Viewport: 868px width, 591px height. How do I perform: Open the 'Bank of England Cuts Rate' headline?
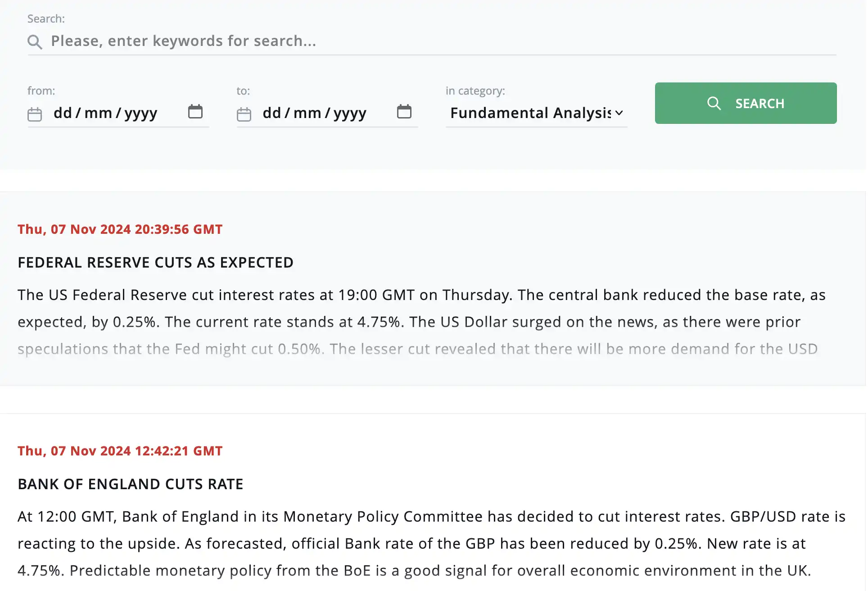click(130, 484)
